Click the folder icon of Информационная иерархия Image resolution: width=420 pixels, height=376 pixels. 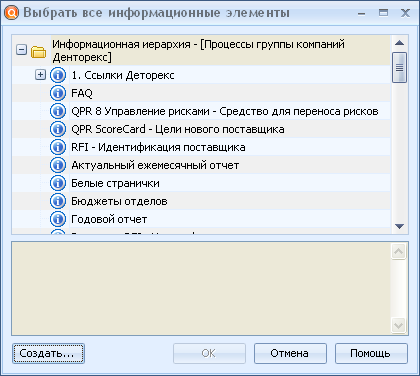38,52
